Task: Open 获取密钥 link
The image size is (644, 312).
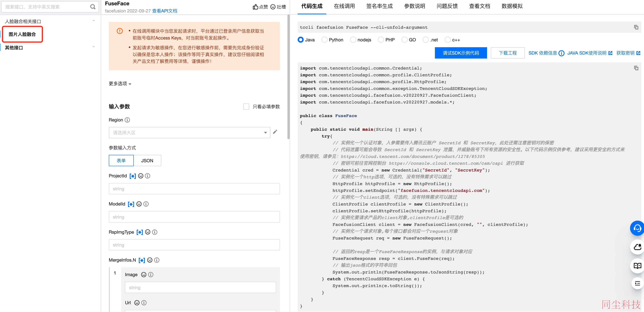Action: [x=628, y=53]
